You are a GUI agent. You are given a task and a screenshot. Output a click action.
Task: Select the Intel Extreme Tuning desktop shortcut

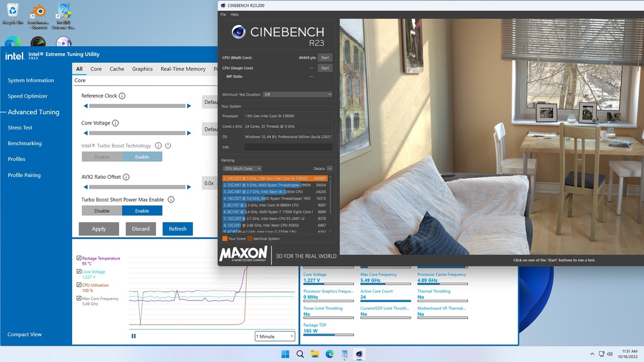[63, 17]
